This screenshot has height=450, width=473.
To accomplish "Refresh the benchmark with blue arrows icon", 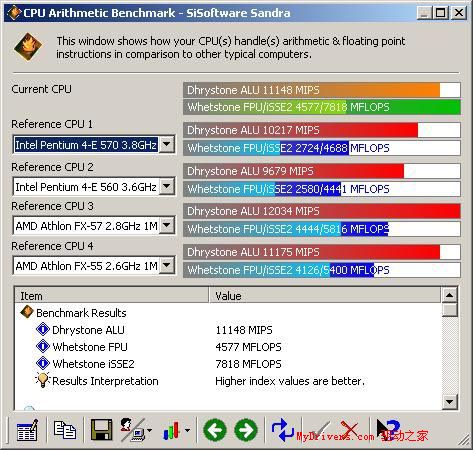I will [x=282, y=430].
